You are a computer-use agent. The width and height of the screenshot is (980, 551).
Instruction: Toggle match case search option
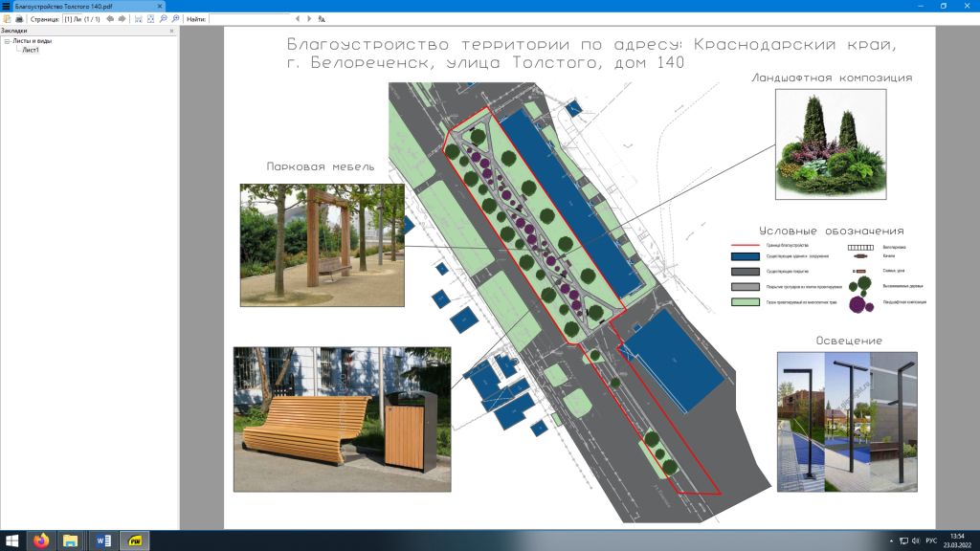322,18
